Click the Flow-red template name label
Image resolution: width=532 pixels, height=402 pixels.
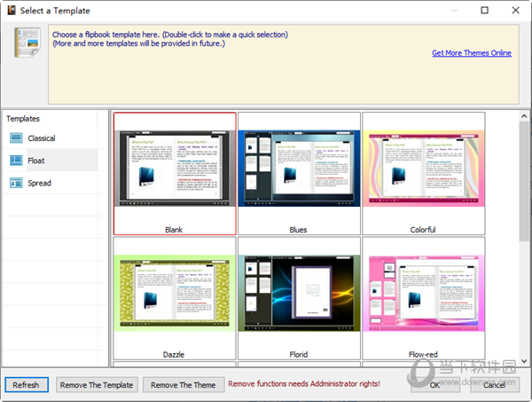tap(423, 355)
